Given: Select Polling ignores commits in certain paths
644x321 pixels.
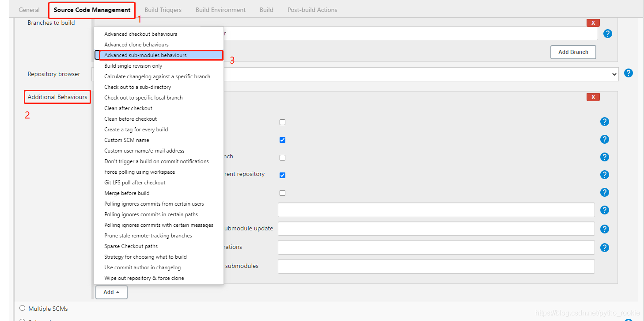Looking at the screenshot, I should click(x=159, y=214).
